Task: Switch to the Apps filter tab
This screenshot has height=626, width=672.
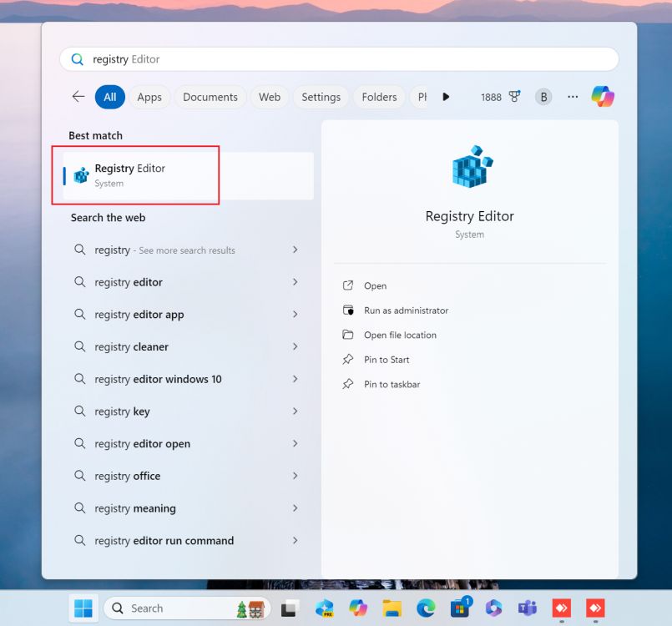Action: click(x=149, y=98)
